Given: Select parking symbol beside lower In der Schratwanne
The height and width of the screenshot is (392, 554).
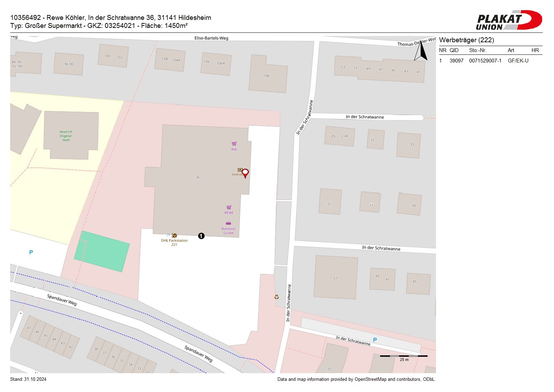Looking at the screenshot, I should pyautogui.click(x=375, y=340).
